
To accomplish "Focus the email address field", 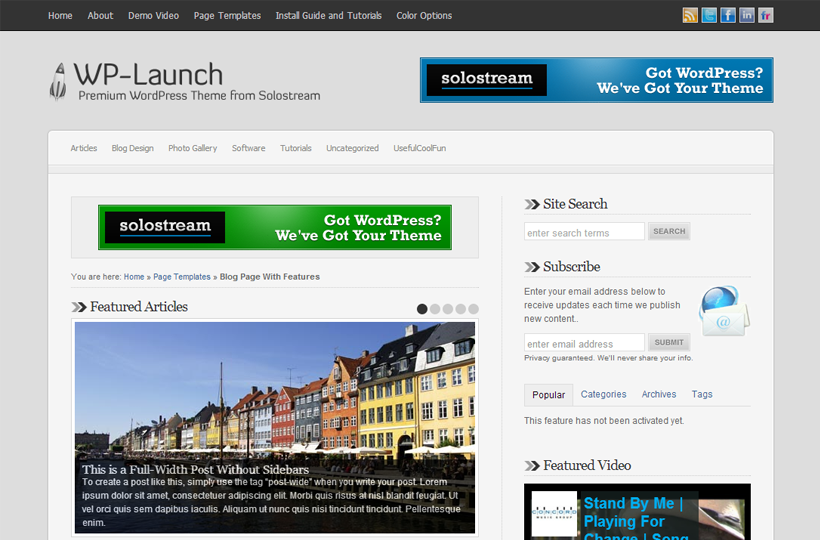I will point(584,343).
